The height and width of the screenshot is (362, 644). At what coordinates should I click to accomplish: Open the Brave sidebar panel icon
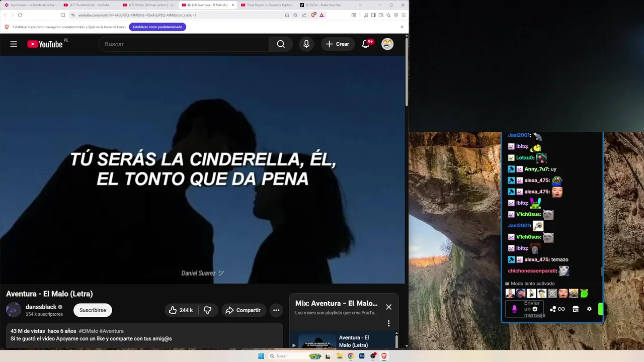pos(373,15)
